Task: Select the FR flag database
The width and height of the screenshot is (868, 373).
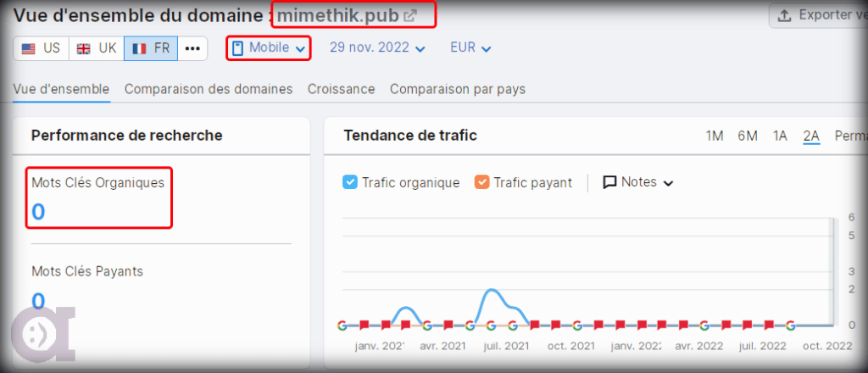Action: point(150,48)
